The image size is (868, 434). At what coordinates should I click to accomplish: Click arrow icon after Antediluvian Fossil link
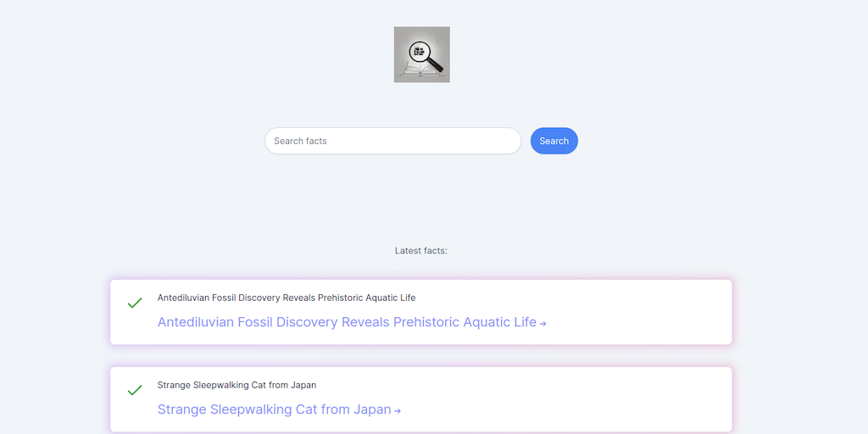coord(543,324)
